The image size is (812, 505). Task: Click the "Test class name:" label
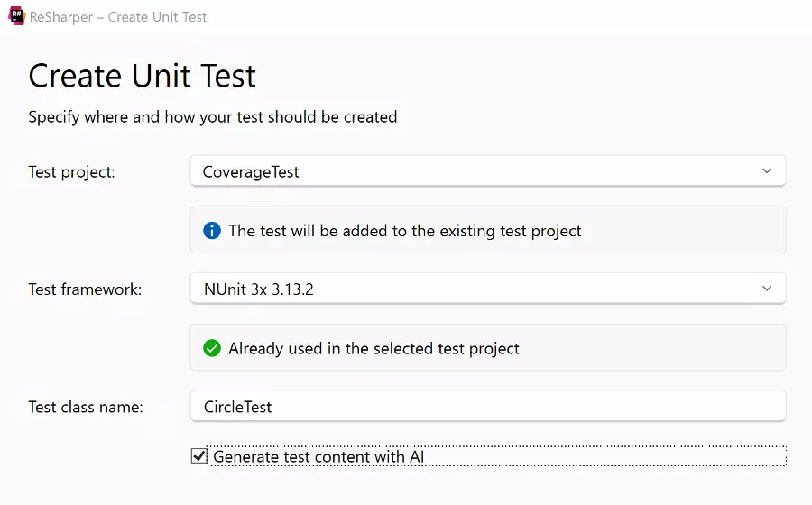point(86,407)
